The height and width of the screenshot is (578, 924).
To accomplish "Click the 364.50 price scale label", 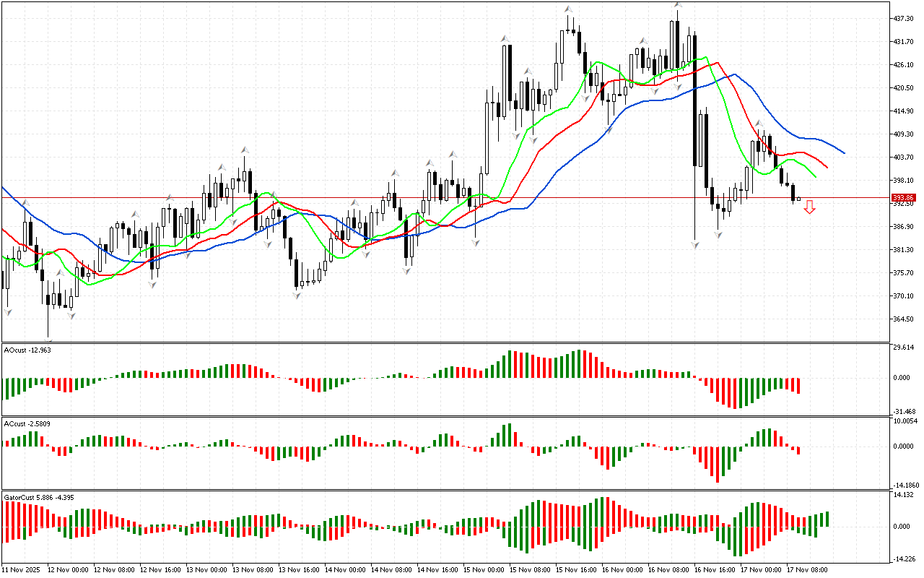I will (x=904, y=319).
